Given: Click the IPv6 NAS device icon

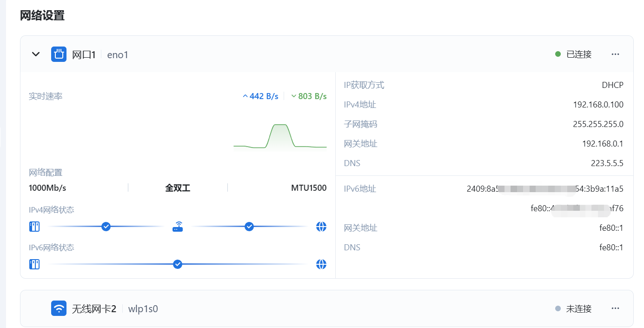Looking at the screenshot, I should tap(34, 264).
